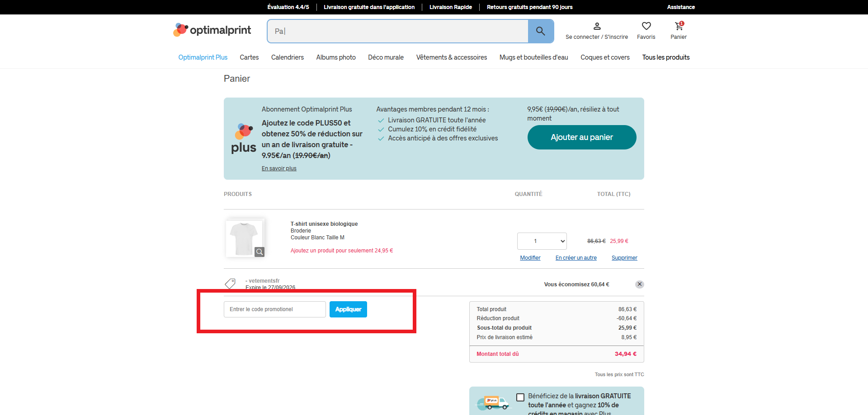Open Favoris heart icon
The height and width of the screenshot is (415, 868).
point(646,26)
